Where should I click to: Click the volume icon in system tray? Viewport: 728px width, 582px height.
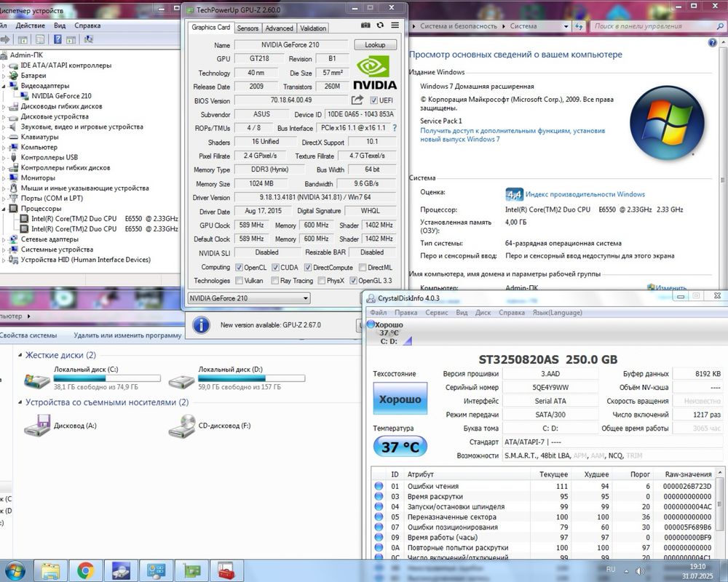(640, 571)
